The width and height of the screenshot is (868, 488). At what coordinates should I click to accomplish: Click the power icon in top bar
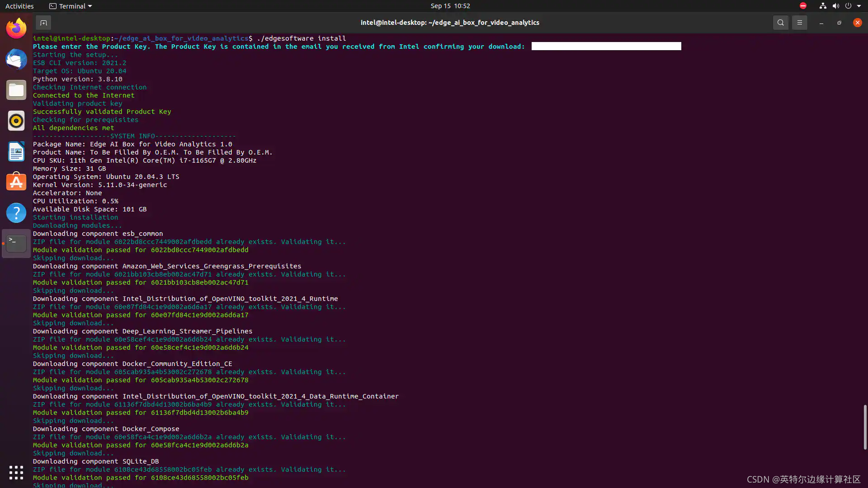848,6
